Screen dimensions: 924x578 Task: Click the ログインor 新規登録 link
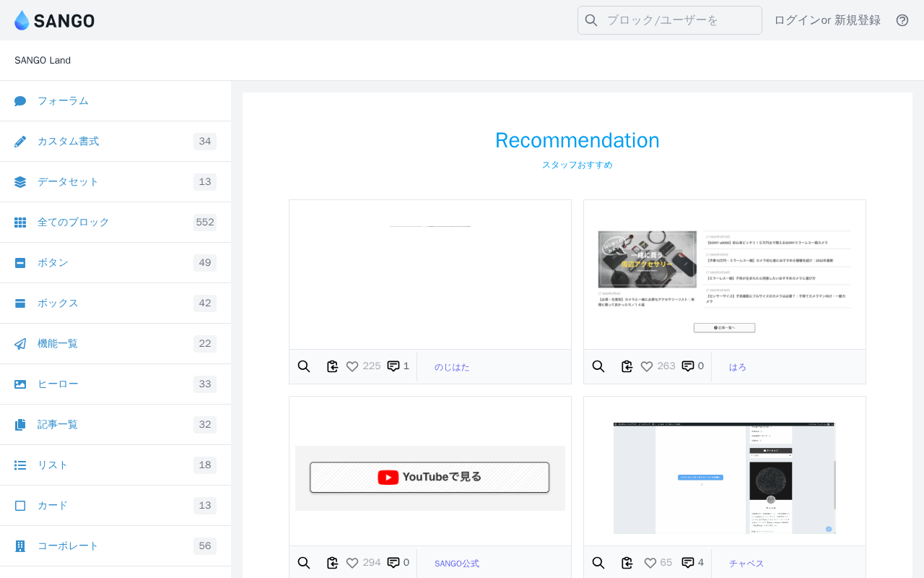click(x=827, y=20)
